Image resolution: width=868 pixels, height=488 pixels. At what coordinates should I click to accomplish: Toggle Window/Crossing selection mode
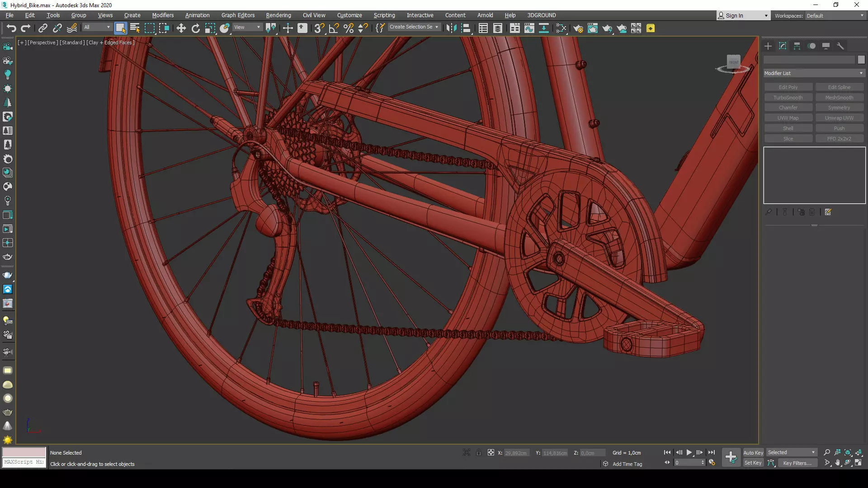164,28
